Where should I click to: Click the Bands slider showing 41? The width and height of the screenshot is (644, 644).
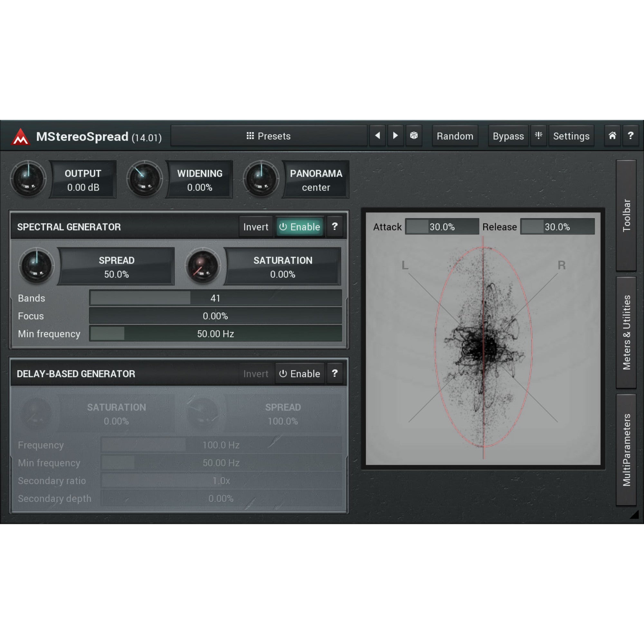[215, 298]
